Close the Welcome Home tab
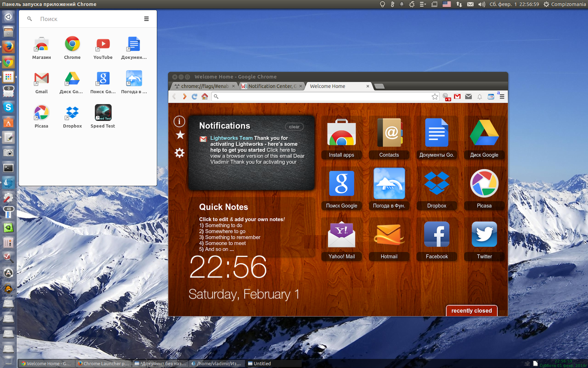 point(367,86)
